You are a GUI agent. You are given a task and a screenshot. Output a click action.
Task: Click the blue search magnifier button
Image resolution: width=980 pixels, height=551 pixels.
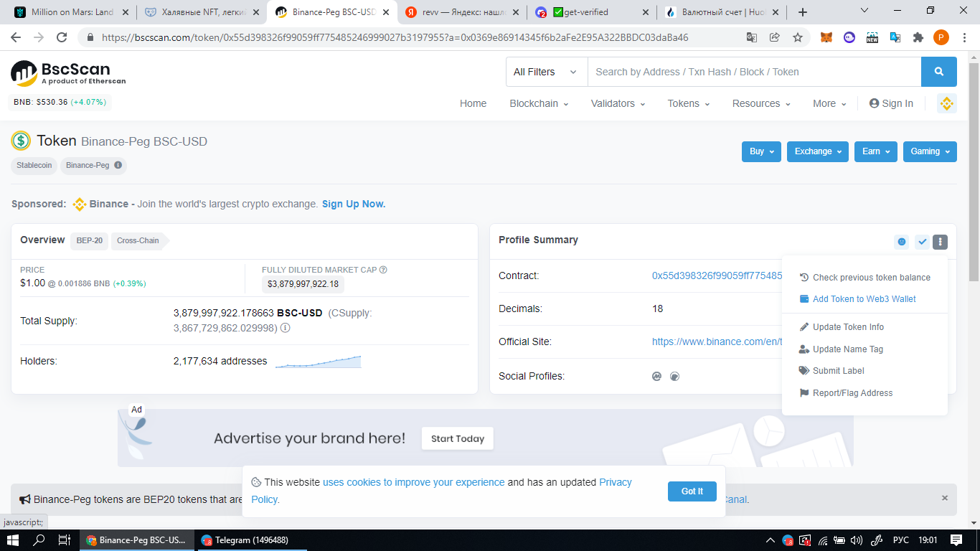pos(939,72)
